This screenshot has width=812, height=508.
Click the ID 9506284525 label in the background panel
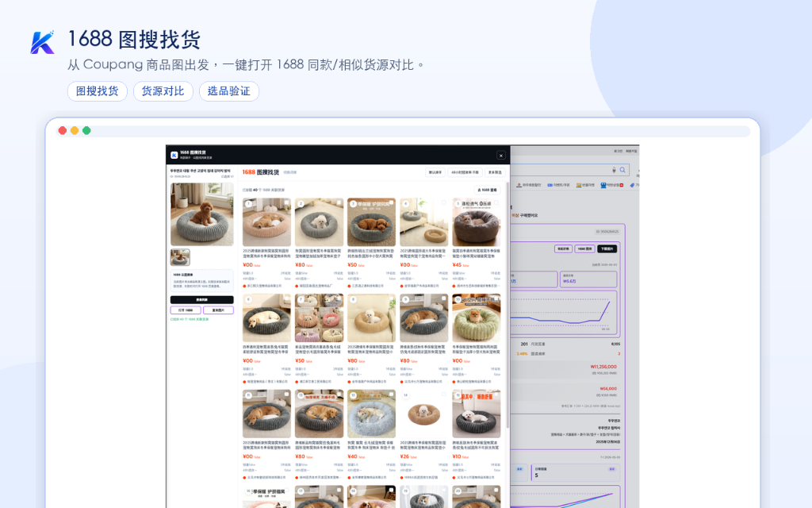(607, 232)
